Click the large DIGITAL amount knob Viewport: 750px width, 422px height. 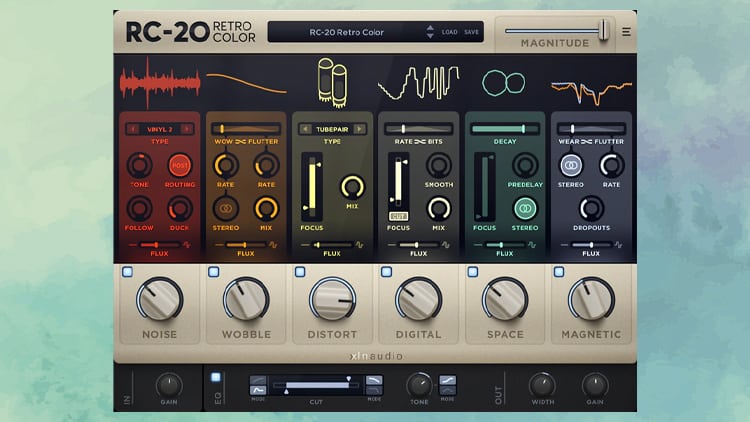(419, 300)
